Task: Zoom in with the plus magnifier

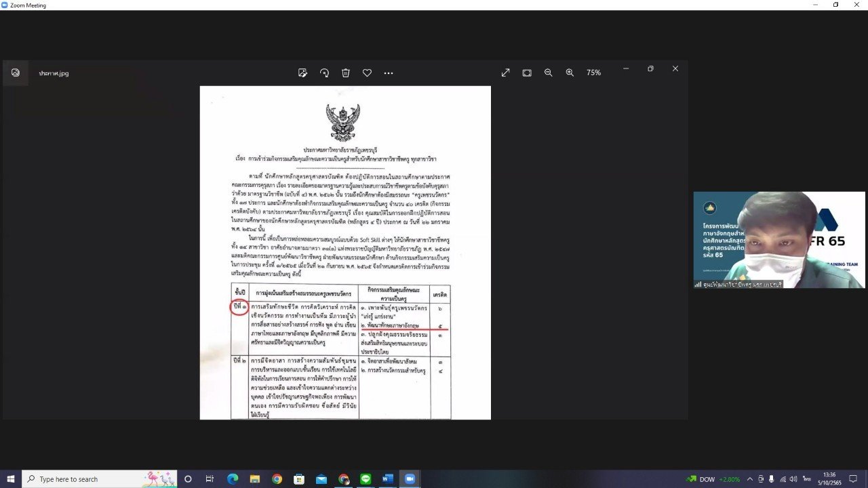Action: coord(570,73)
